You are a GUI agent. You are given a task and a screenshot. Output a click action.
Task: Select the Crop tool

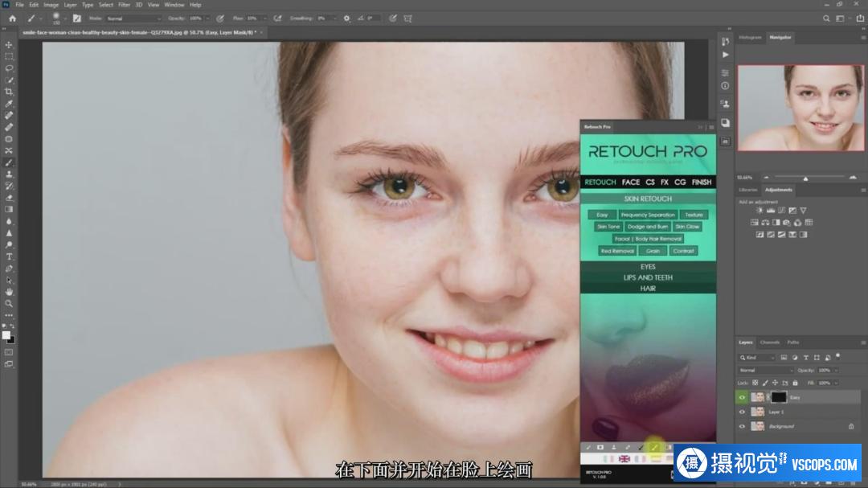[x=9, y=92]
